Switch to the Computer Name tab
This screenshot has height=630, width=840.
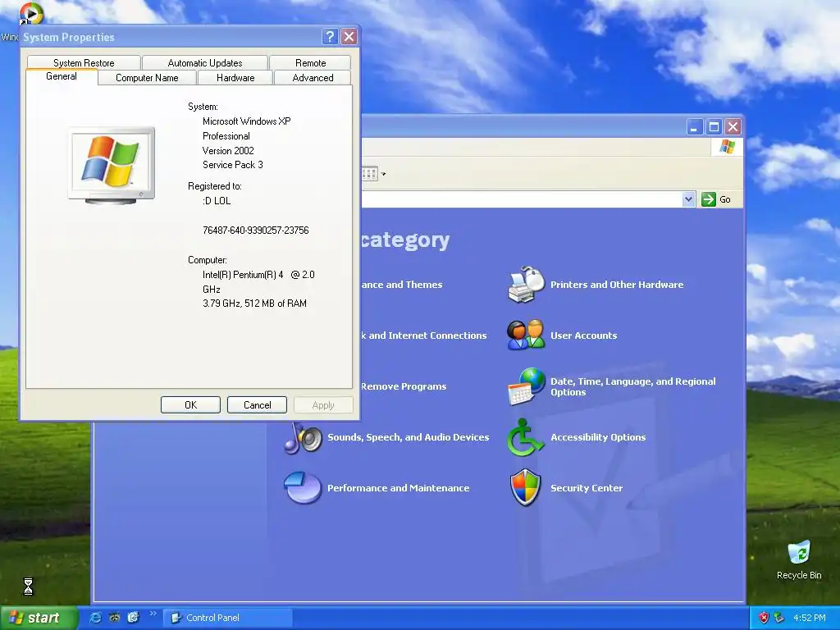[147, 78]
